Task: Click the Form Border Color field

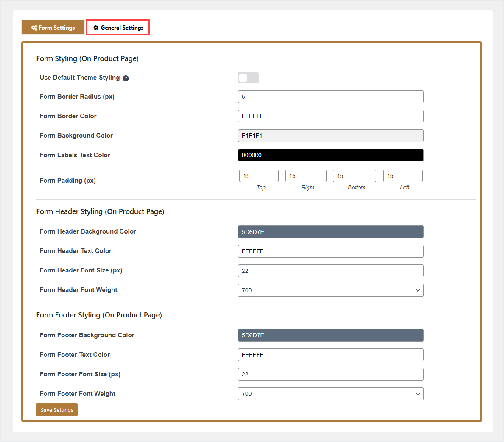Action: pyautogui.click(x=330, y=116)
